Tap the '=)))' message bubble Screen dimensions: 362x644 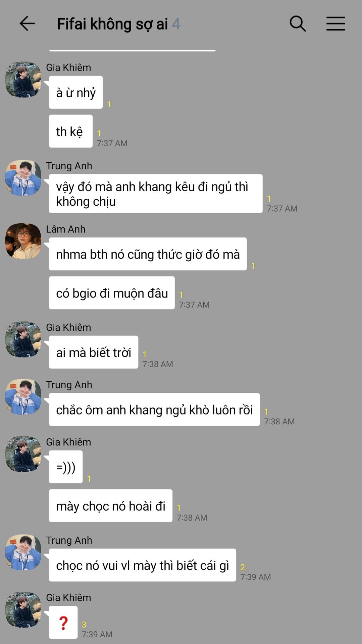[66, 467]
